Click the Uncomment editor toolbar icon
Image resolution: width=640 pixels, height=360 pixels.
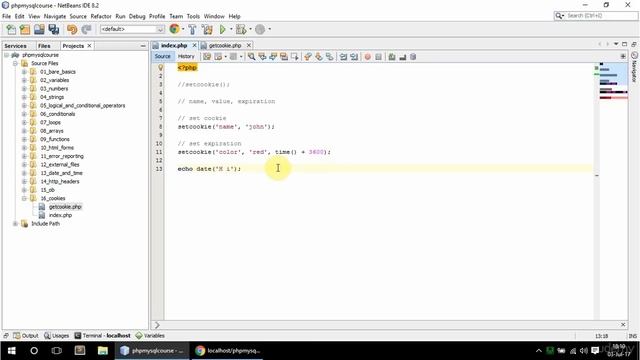click(402, 57)
